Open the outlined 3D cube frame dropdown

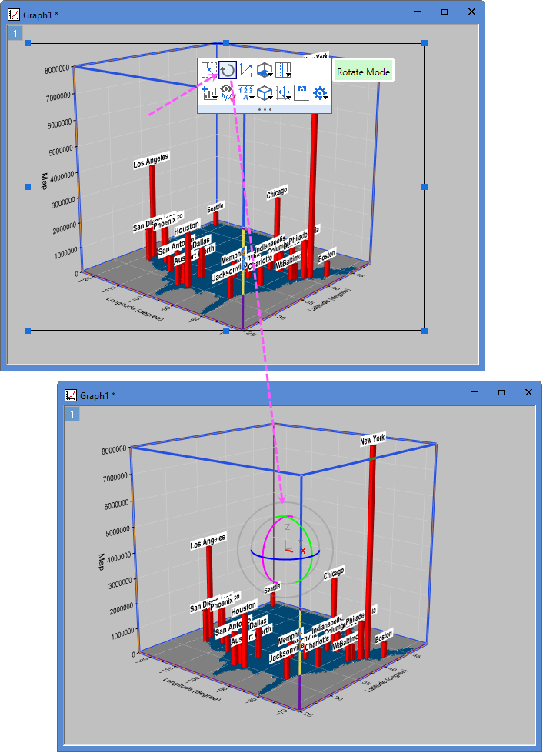coord(265,92)
